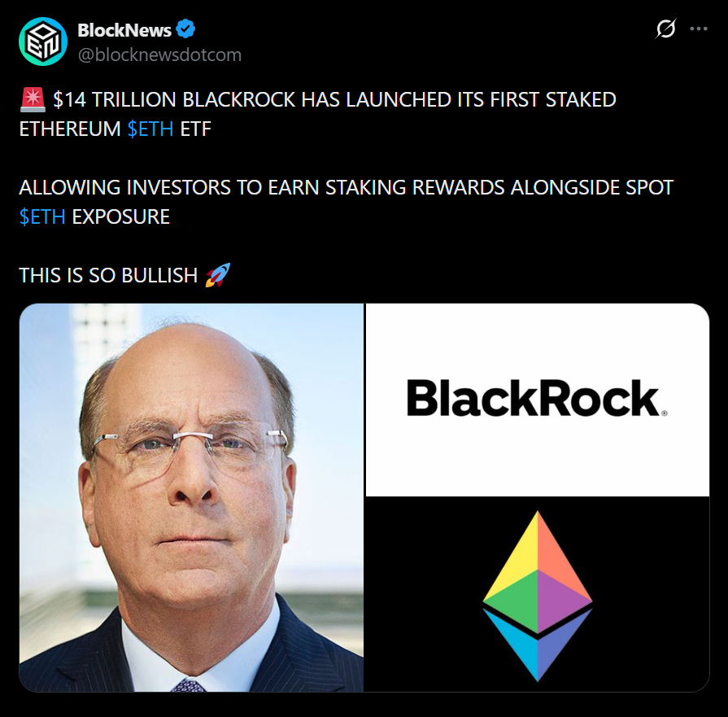Visit the @blocknewsdotcom handle
Viewport: 728px width, 717px height.
pyautogui.click(x=159, y=55)
